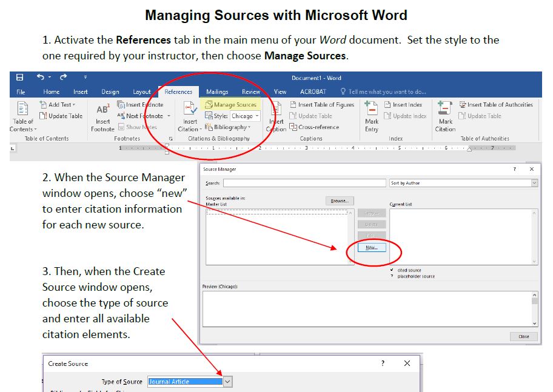The height and width of the screenshot is (392, 553).
Task: Click the Delete button in Source Manager
Action: point(371,225)
